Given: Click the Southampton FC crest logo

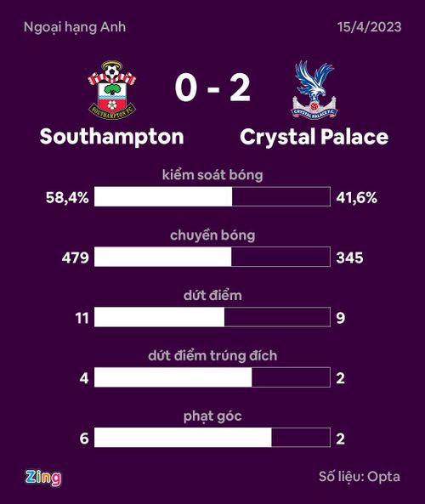Looking at the screenshot, I should click(x=112, y=90).
